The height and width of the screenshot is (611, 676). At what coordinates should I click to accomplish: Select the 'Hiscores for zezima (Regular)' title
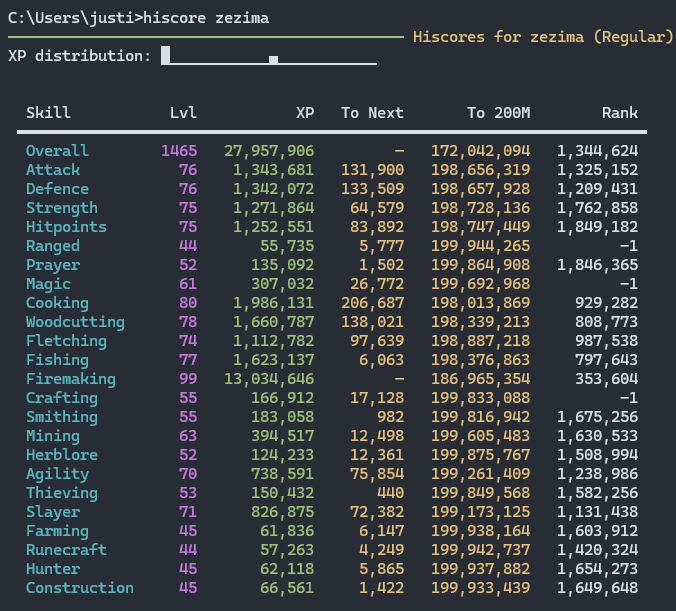(x=543, y=37)
